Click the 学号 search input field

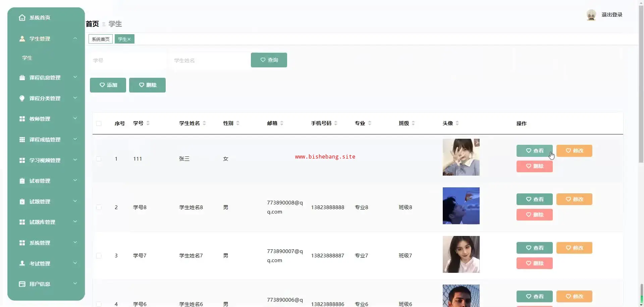[x=128, y=61]
